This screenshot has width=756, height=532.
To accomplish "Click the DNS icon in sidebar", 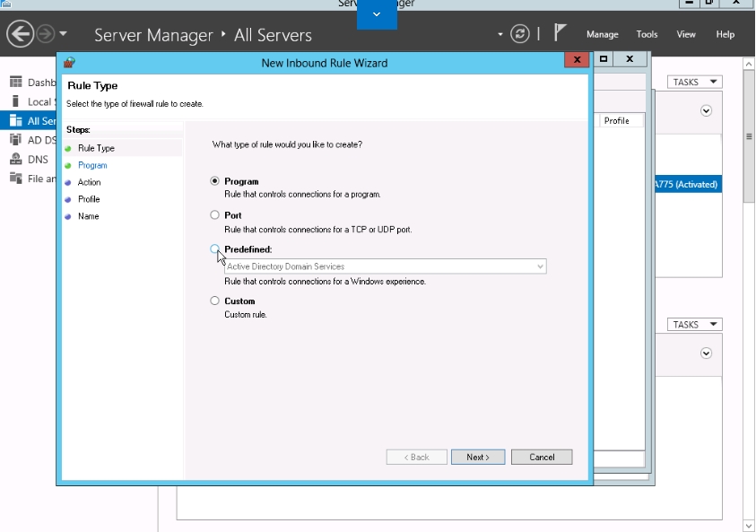I will click(x=16, y=159).
